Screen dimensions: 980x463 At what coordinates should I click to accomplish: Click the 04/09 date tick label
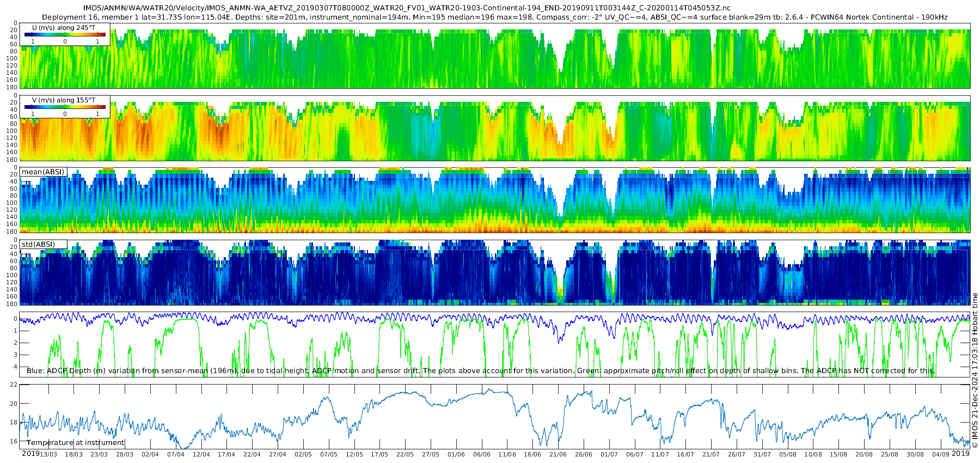tap(941, 454)
